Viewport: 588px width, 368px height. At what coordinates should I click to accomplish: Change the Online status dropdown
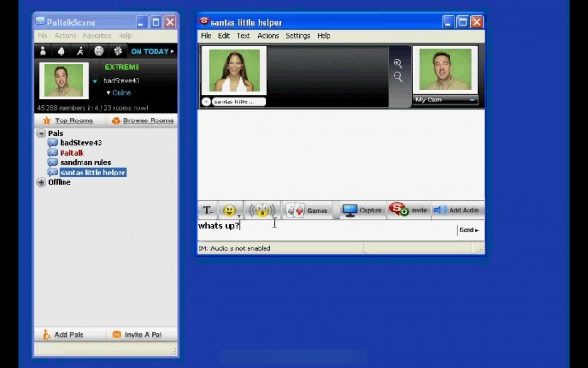(x=119, y=93)
